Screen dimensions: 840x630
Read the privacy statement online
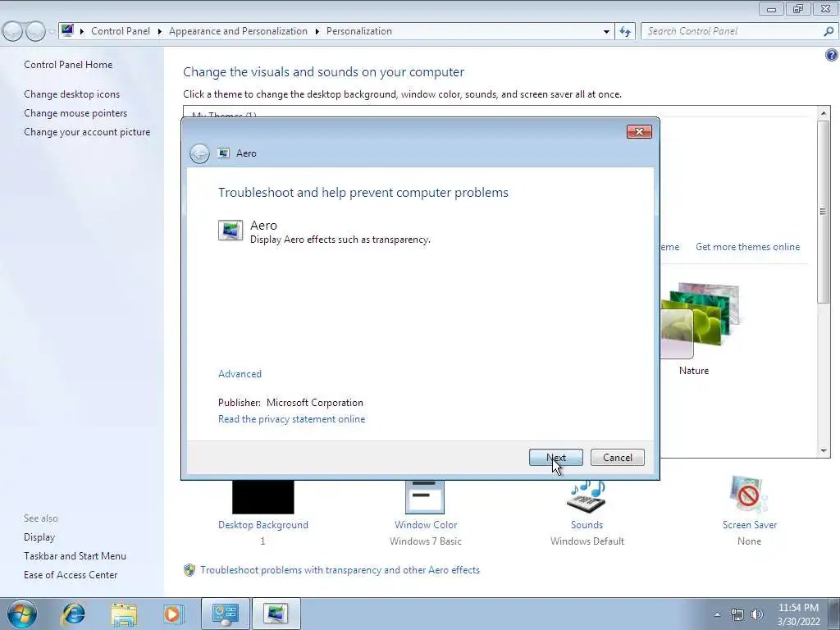291,419
